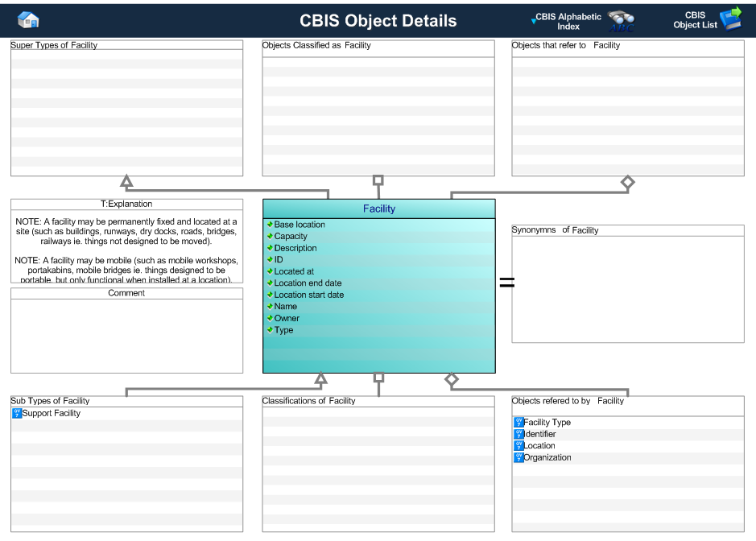Image resolution: width=756 pixels, height=541 pixels.
Task: Click the diamond connector under Objects that refer
Action: click(x=627, y=182)
